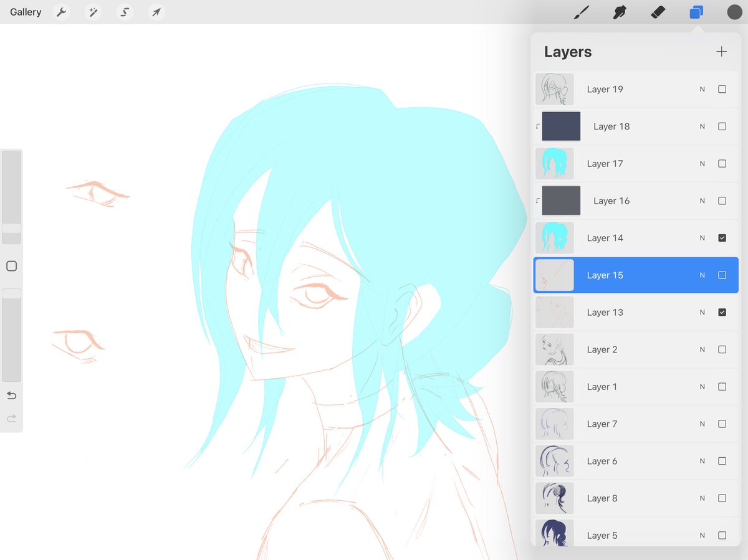Hide Layer 13 via its checkbox
The height and width of the screenshot is (560, 748).
tap(722, 312)
